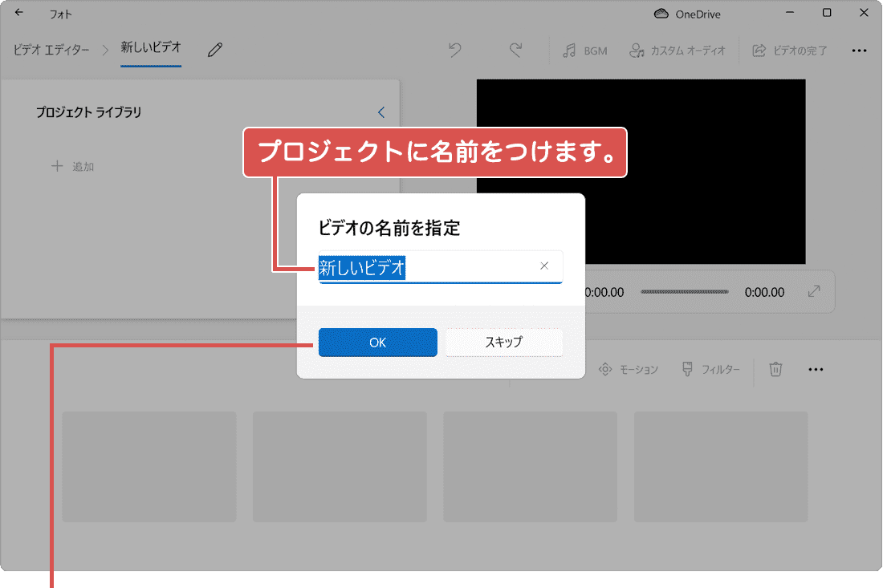883x588 pixels.
Task: Open the timeline ellipsis options menu
Action: 816,369
